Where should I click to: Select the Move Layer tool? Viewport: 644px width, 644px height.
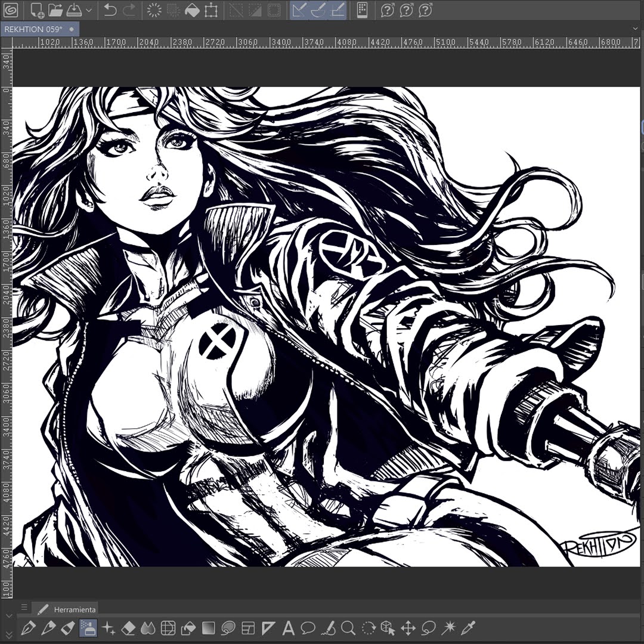pyautogui.click(x=408, y=628)
